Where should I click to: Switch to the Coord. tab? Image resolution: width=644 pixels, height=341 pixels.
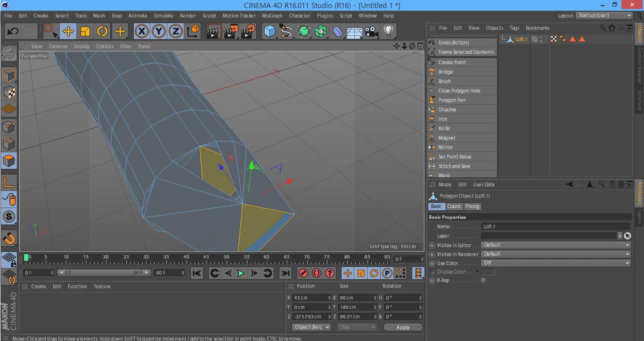click(454, 206)
